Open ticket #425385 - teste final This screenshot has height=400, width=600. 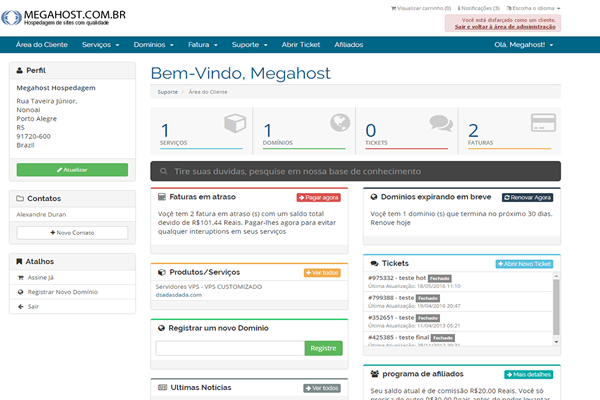[x=399, y=338]
